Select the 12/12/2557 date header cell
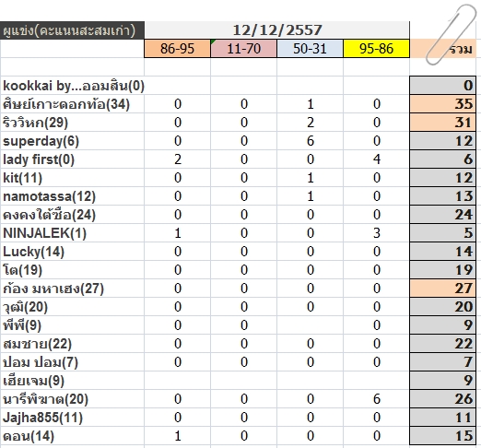 tap(276, 30)
